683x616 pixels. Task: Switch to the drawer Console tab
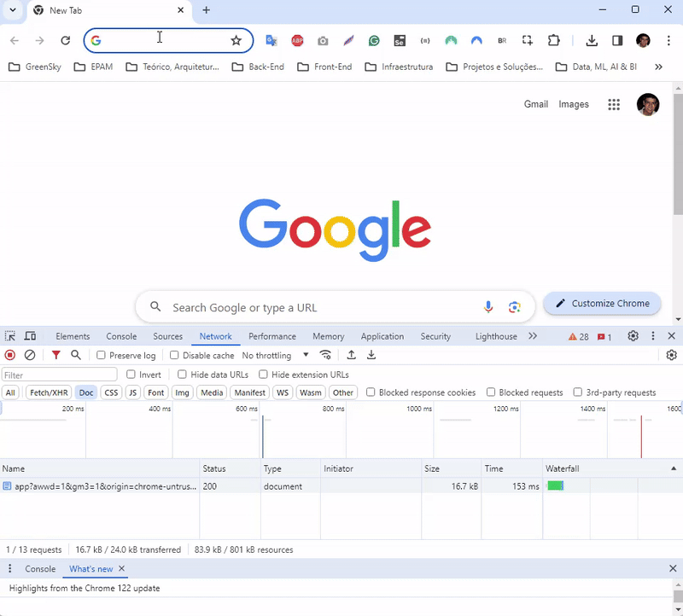tap(40, 568)
